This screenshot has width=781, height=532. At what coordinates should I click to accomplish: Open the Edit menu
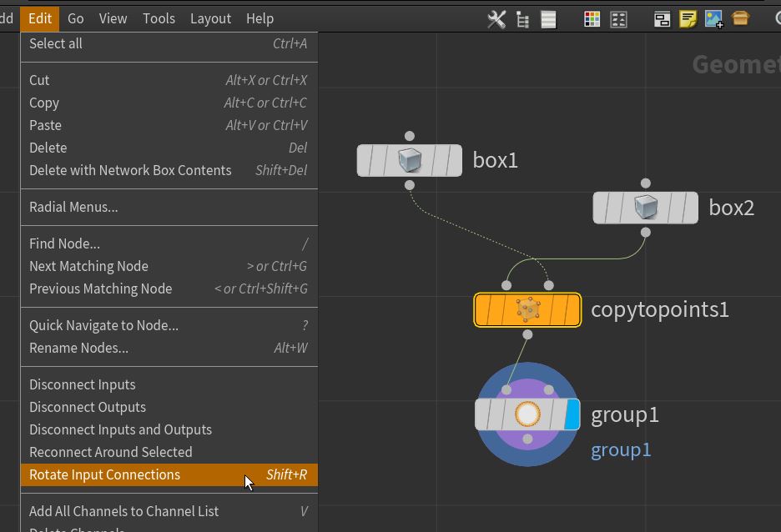coord(40,19)
